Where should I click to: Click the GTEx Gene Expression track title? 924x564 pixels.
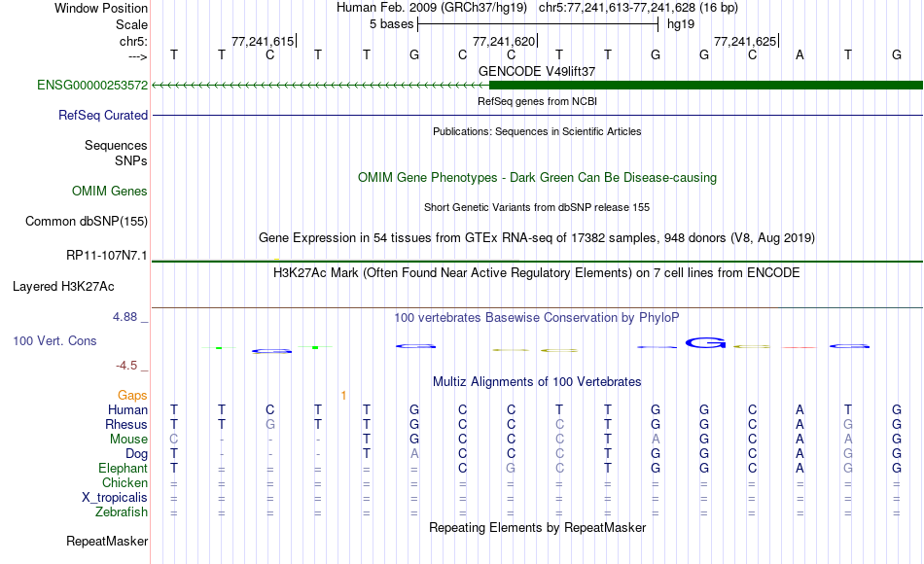[537, 237]
